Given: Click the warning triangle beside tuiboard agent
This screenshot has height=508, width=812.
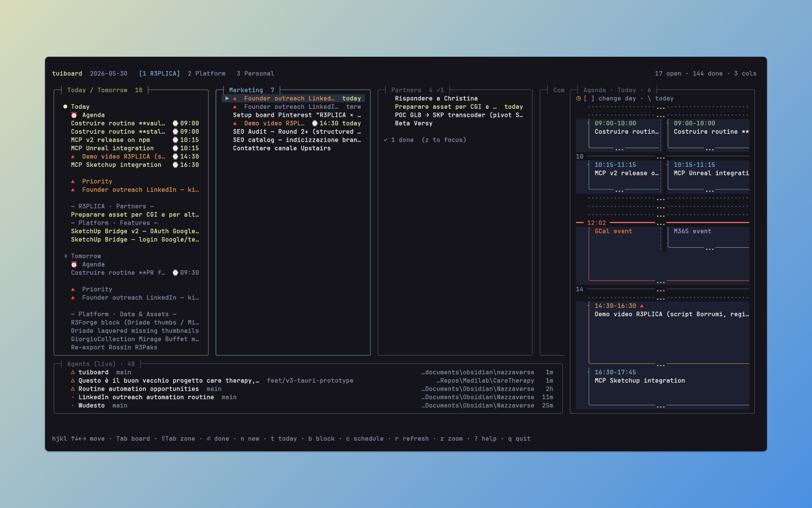Looking at the screenshot, I should (x=73, y=373).
